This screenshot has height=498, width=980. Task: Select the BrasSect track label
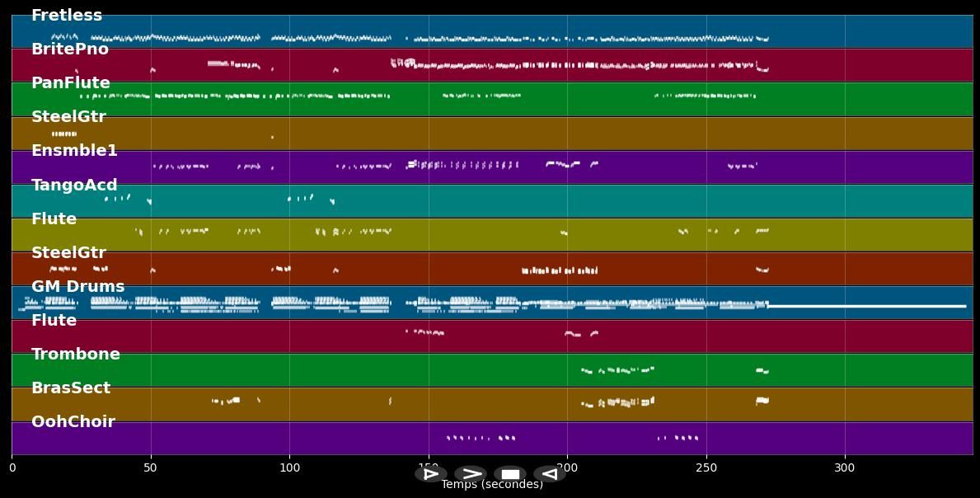pos(71,388)
